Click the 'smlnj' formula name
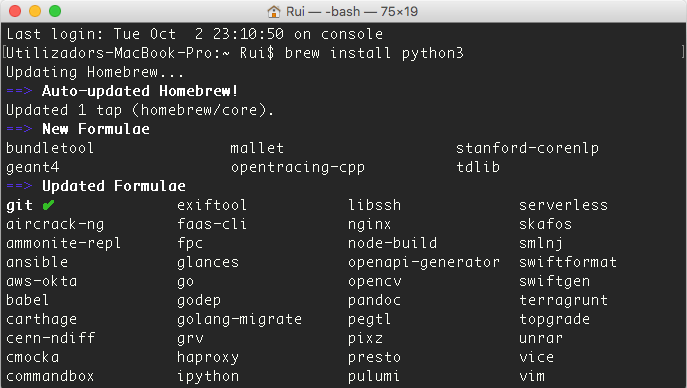Viewport: 687px width, 388px height. [x=541, y=243]
